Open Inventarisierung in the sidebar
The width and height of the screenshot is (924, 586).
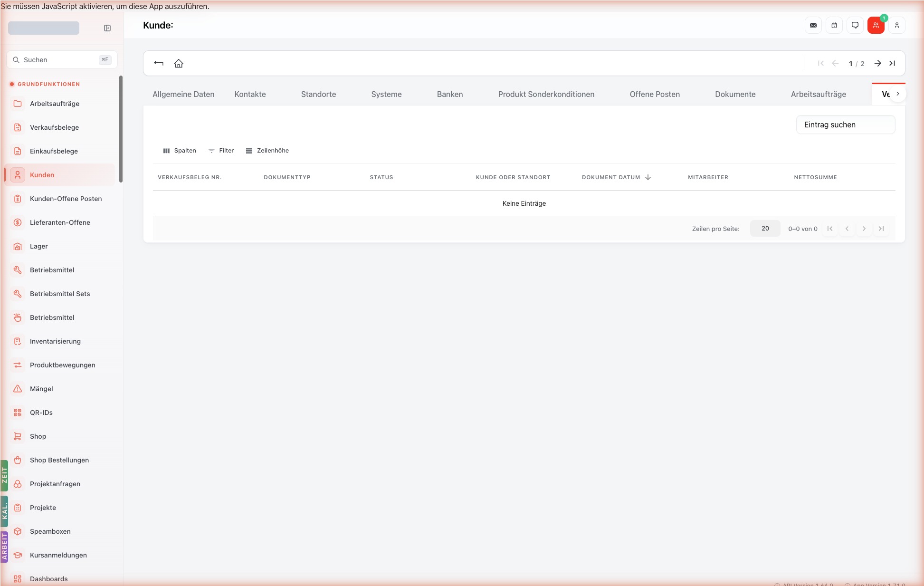60,341
